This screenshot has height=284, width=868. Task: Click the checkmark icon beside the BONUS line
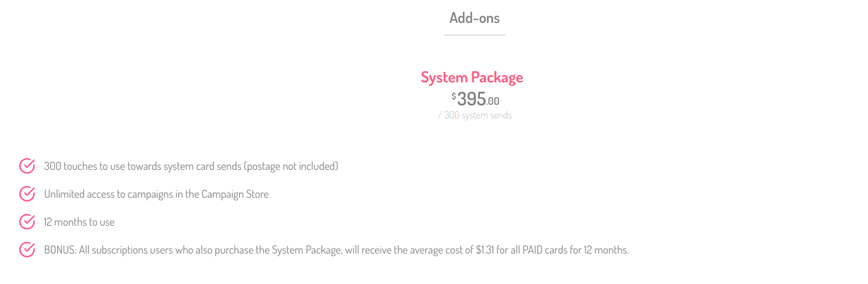click(x=27, y=250)
